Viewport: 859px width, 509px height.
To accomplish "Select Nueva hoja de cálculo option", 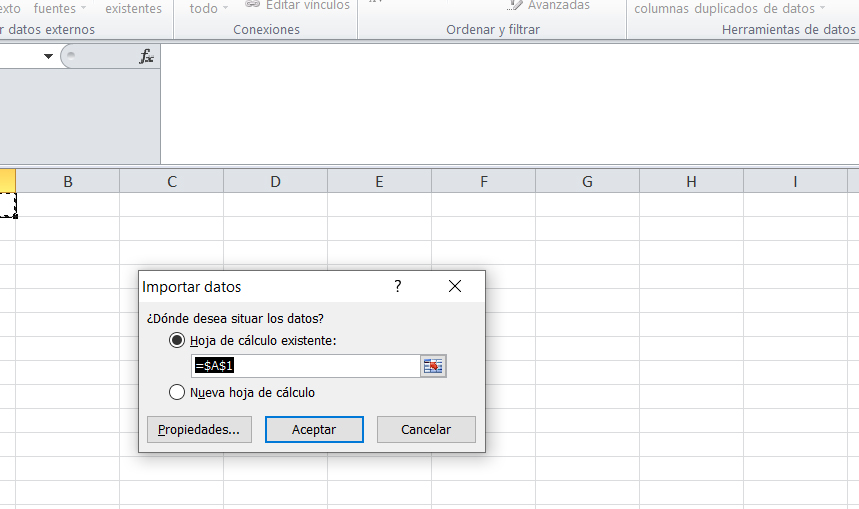I will tap(178, 393).
